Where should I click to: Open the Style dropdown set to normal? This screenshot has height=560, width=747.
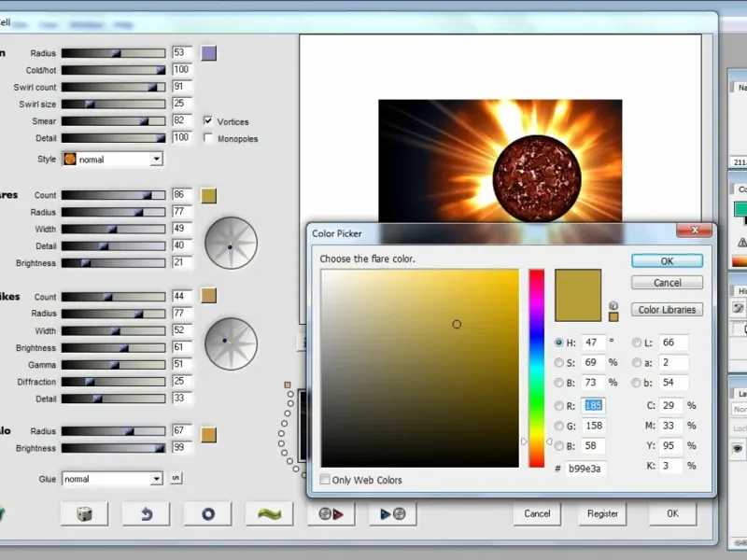point(112,160)
